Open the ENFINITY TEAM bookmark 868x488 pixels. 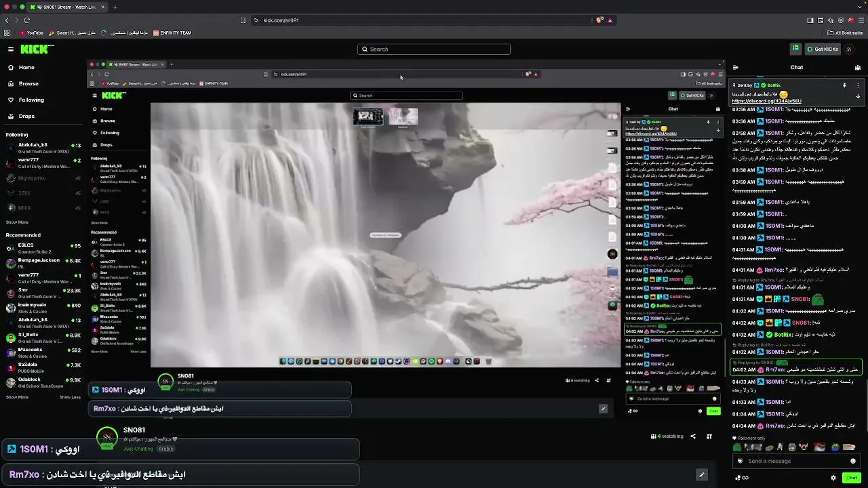[x=172, y=33]
